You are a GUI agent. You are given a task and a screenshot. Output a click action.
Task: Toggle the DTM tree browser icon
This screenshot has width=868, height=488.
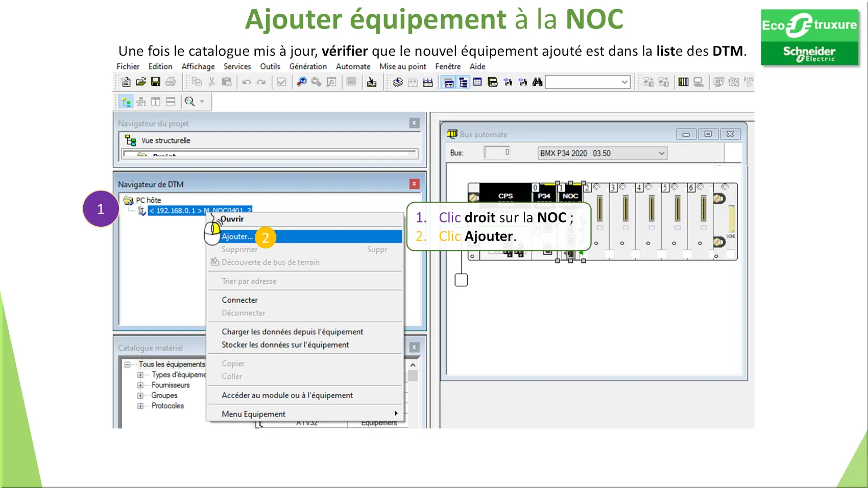(463, 82)
